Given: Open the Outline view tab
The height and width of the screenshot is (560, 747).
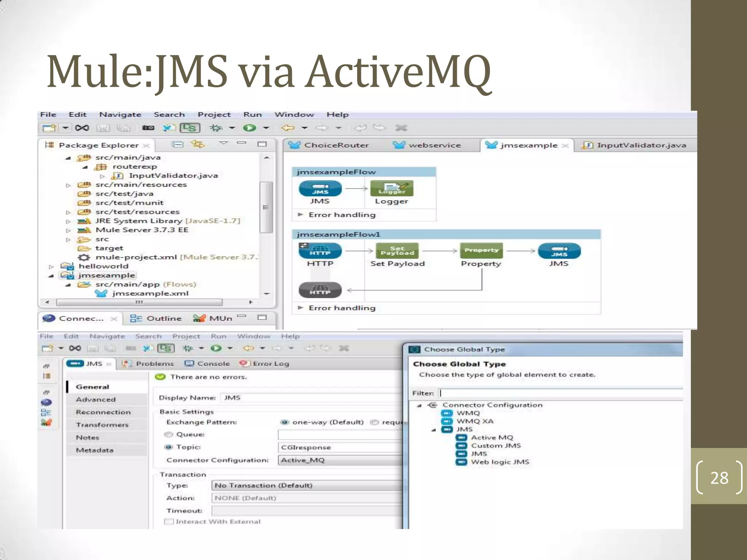Looking at the screenshot, I should click(x=156, y=318).
